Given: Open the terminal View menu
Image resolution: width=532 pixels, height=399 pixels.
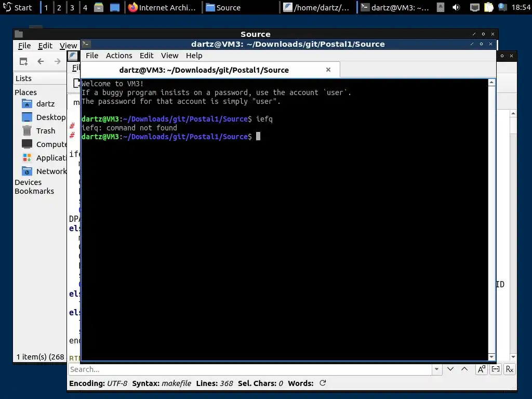Looking at the screenshot, I should tap(170, 55).
